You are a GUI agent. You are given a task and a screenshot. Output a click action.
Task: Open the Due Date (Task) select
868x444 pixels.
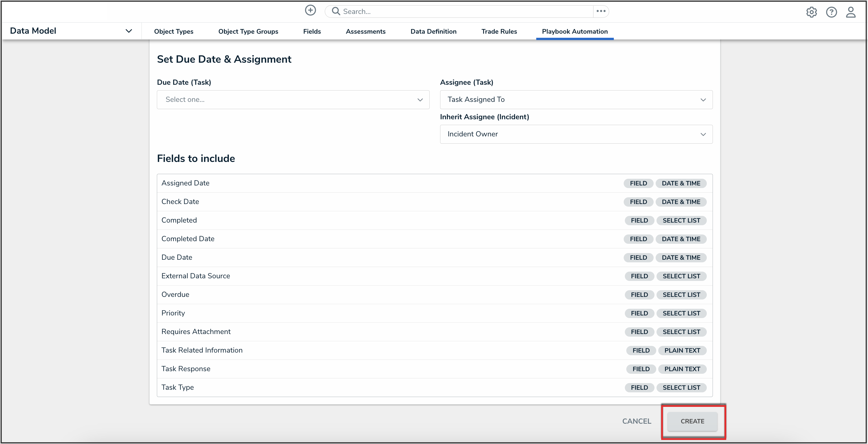pyautogui.click(x=293, y=100)
